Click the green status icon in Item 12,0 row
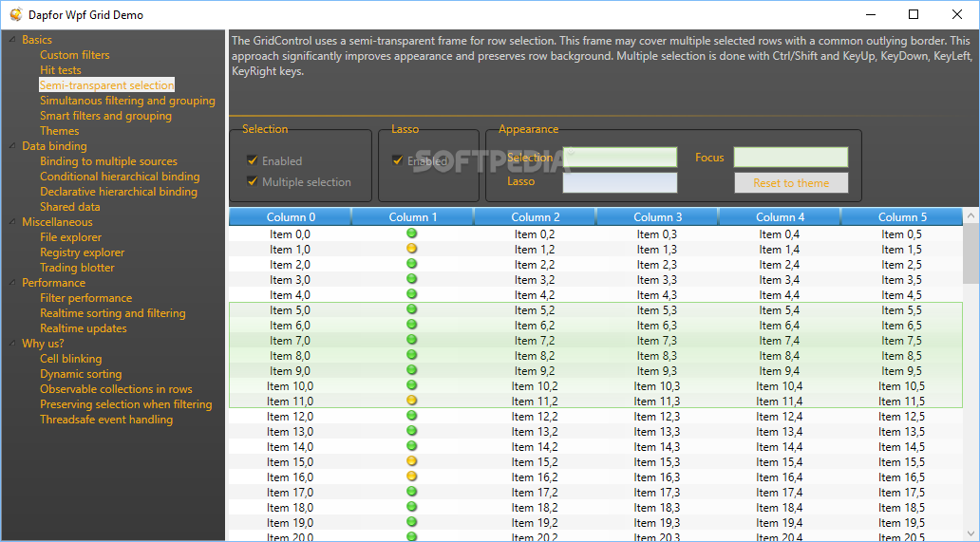 pyautogui.click(x=411, y=415)
